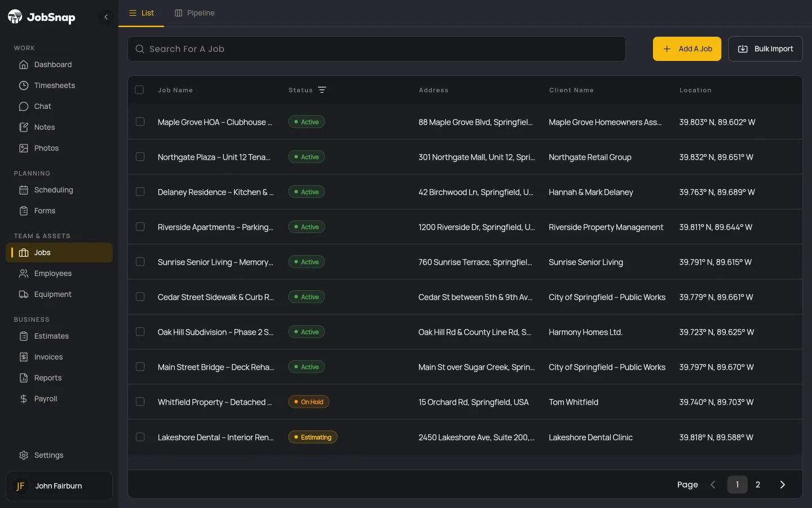Click the Estimating status badge
The image size is (812, 508).
click(312, 437)
